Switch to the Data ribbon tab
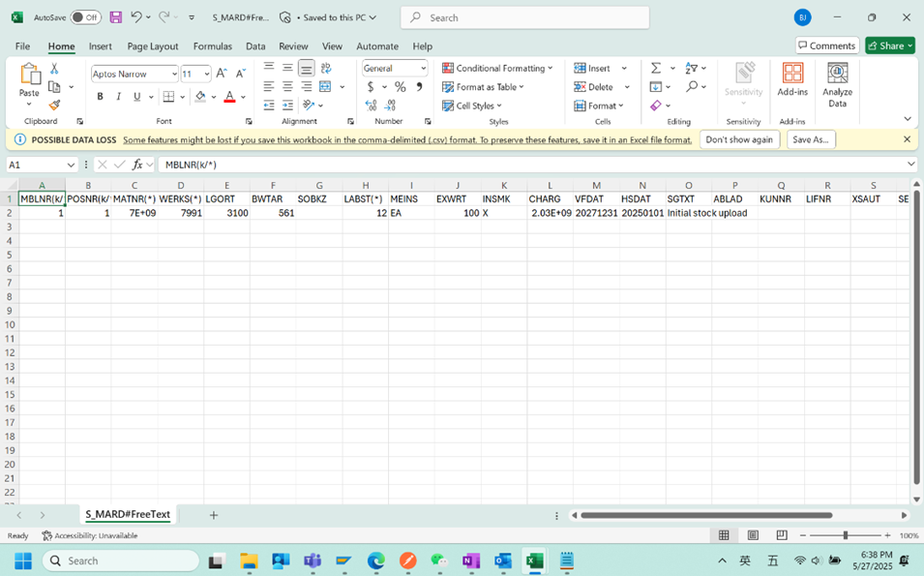The width and height of the screenshot is (924, 576). click(x=255, y=45)
